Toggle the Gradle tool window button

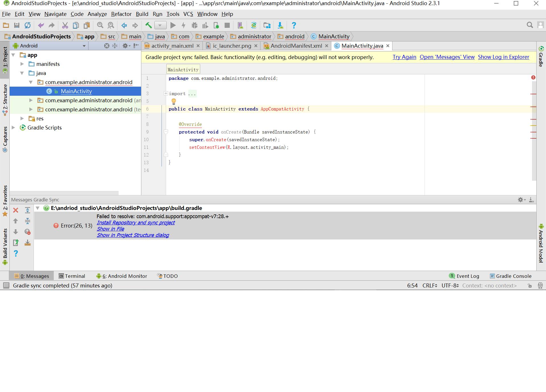[541, 57]
